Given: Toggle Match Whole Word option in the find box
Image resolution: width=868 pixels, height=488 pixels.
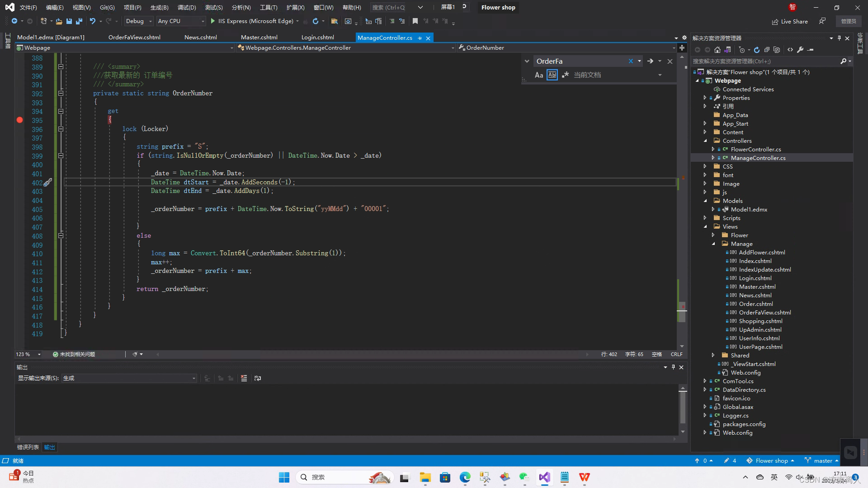Looking at the screenshot, I should (x=552, y=75).
